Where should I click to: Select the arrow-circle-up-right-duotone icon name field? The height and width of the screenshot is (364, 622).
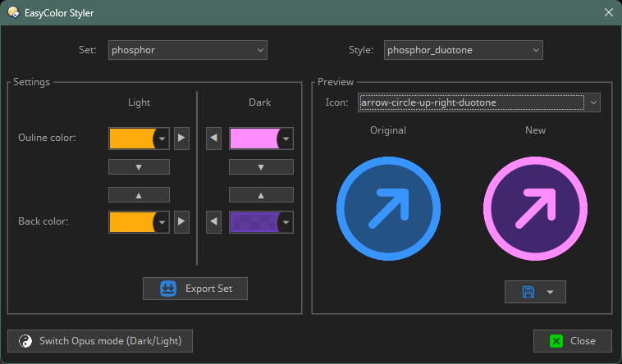pyautogui.click(x=472, y=102)
